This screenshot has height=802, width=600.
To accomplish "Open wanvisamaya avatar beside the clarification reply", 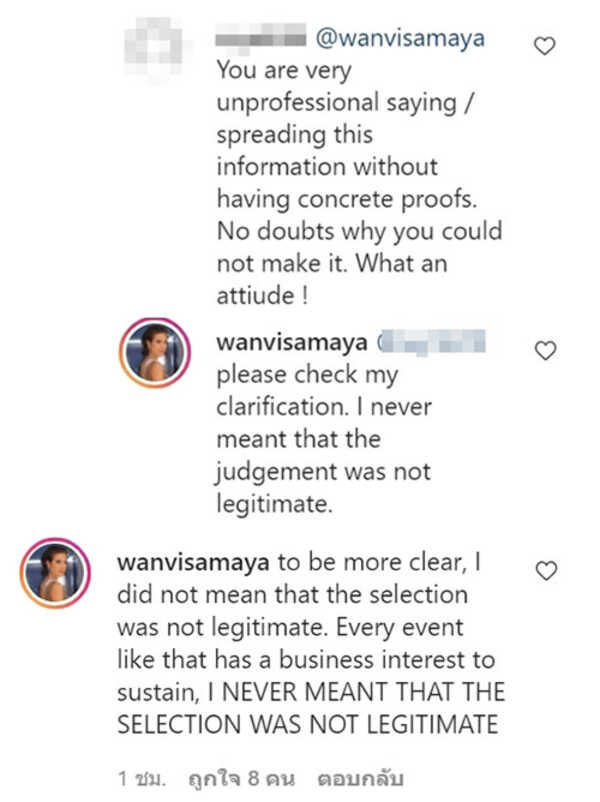I will [154, 354].
